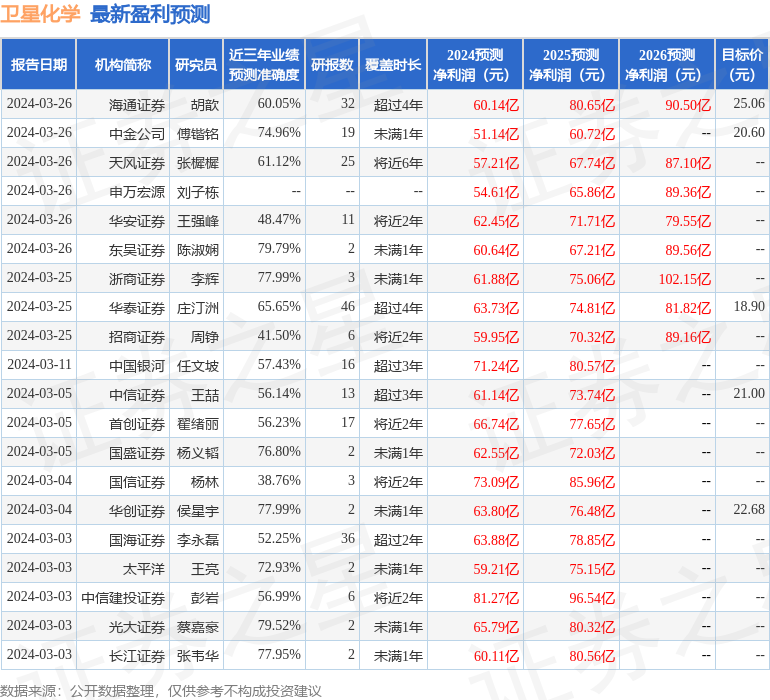Click the 38.76% accuracy value
This screenshot has height=700, width=770.
279,480
